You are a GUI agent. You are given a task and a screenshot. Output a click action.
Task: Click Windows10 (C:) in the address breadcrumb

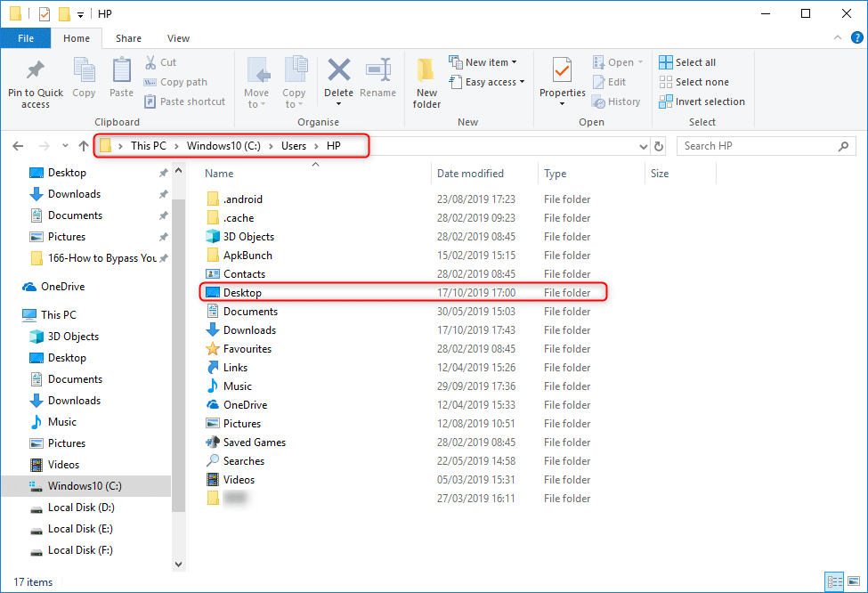point(223,146)
